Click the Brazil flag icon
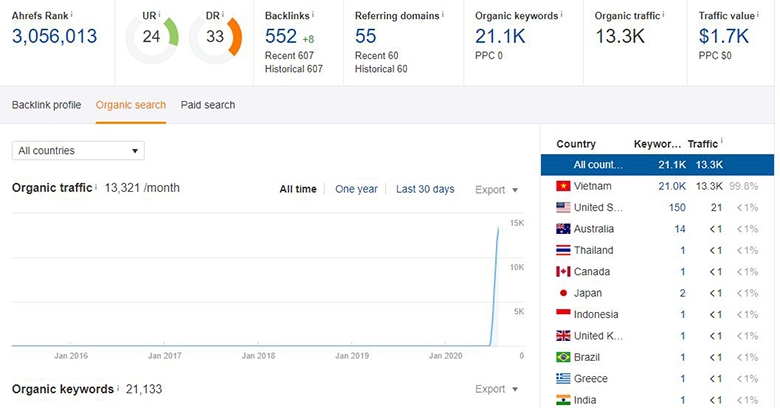 563,357
